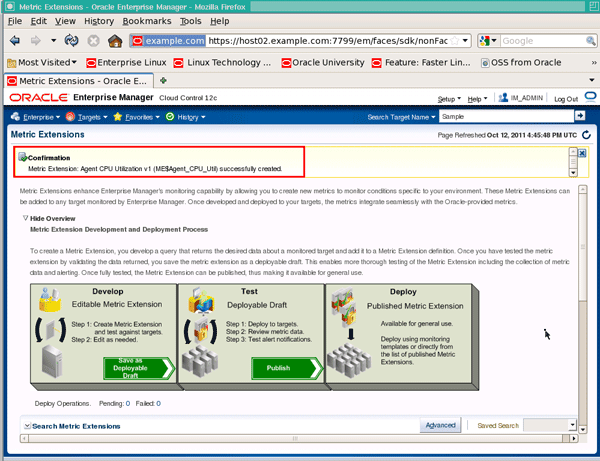Open the View menu
Screen dimensions: 600x461
pyautogui.click(x=65, y=21)
